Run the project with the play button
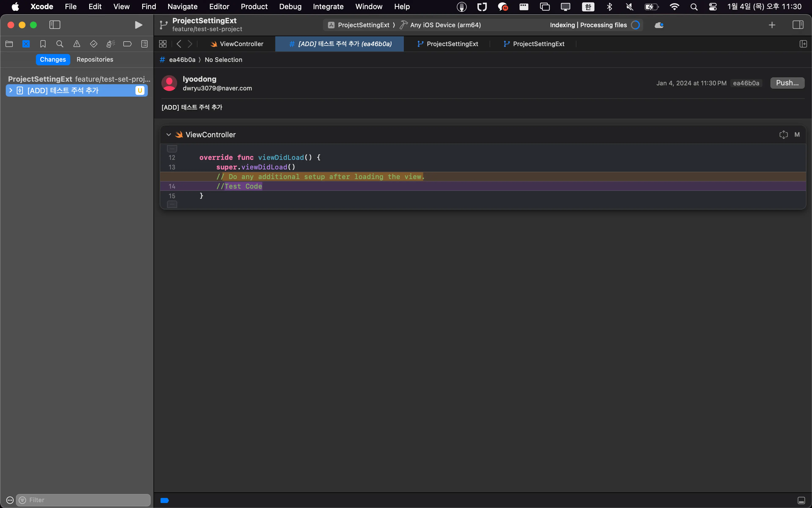The image size is (812, 508). point(138,25)
